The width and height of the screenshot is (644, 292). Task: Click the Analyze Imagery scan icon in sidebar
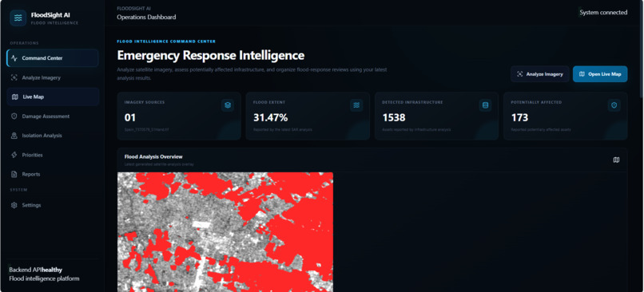point(14,77)
